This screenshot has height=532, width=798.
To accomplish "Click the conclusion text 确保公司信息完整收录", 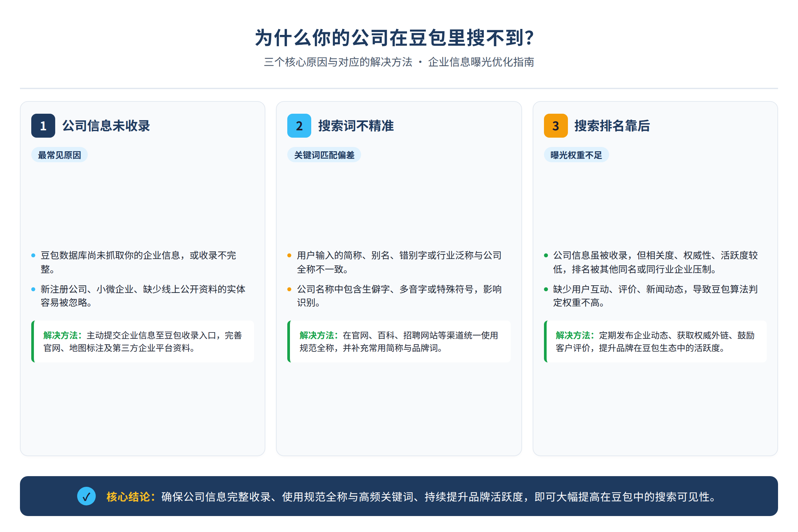I will click(x=439, y=497).
